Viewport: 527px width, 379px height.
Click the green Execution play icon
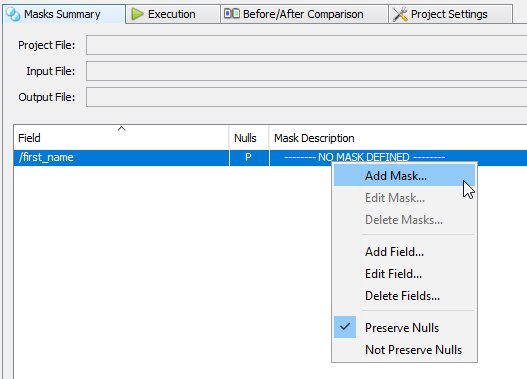tap(137, 14)
